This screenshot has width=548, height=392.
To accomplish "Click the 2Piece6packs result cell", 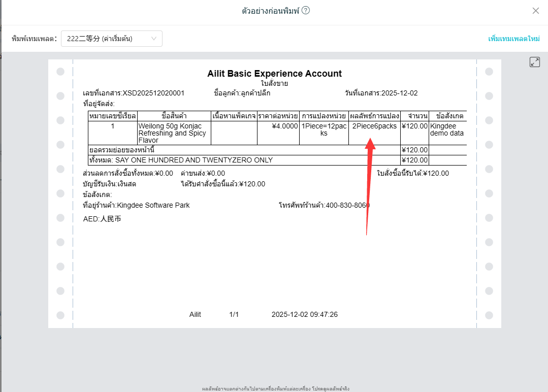I will (374, 126).
